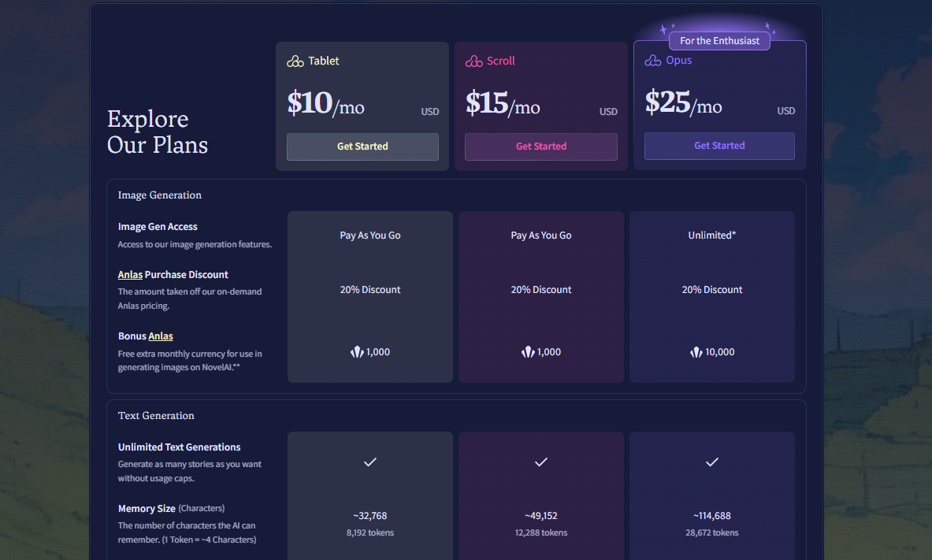Select the Tablet plan title
This screenshot has height=560, width=932.
pyautogui.click(x=323, y=61)
